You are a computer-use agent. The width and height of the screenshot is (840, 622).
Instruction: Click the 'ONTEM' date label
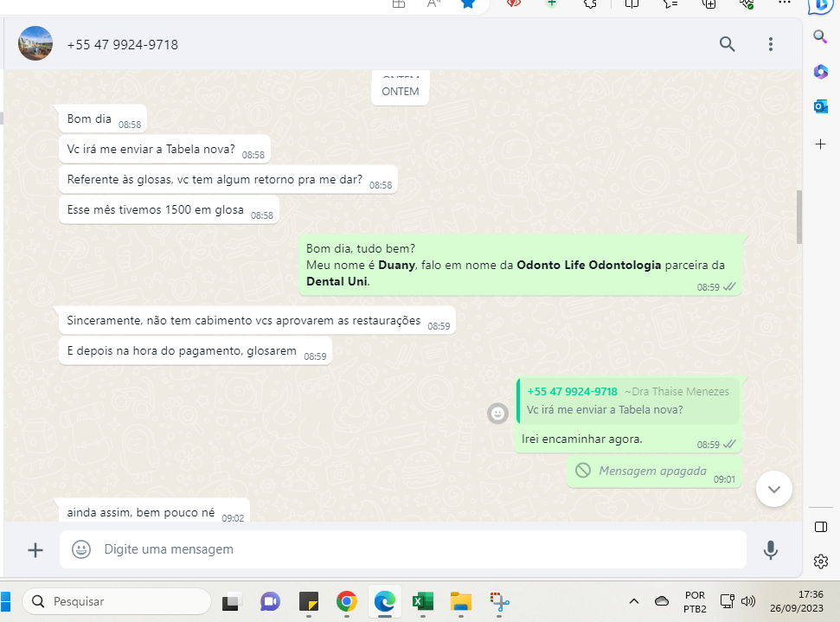401,92
